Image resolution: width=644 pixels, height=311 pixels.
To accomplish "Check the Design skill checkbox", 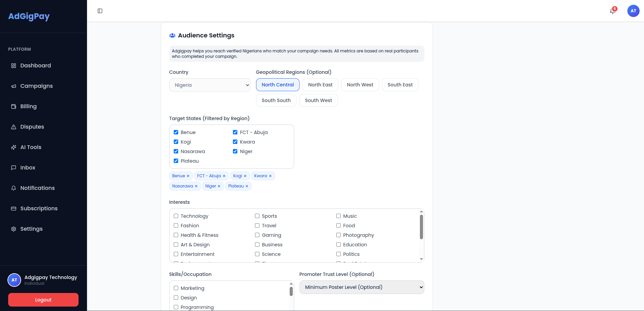I will pos(176,298).
